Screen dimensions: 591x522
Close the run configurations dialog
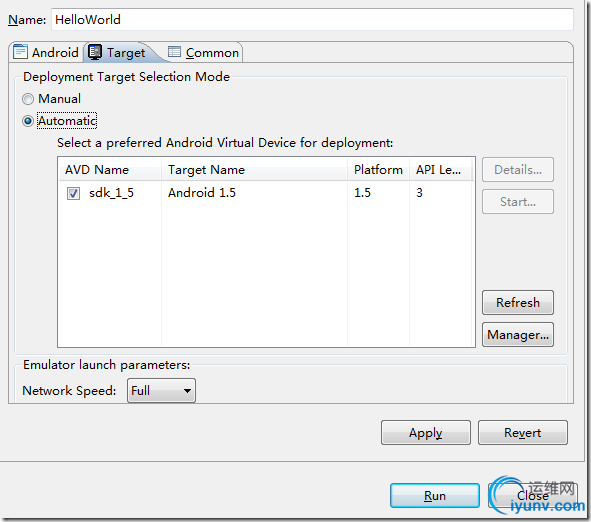pyautogui.click(x=533, y=496)
